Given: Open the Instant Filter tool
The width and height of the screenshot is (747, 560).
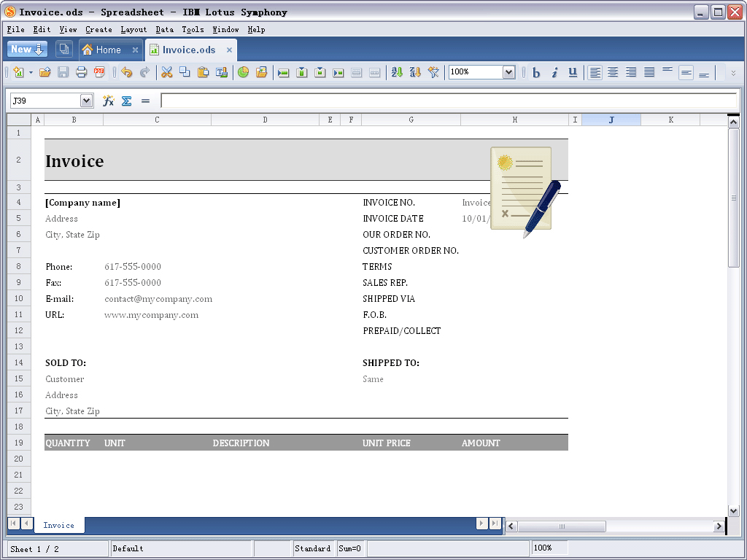Looking at the screenshot, I should click(x=432, y=72).
